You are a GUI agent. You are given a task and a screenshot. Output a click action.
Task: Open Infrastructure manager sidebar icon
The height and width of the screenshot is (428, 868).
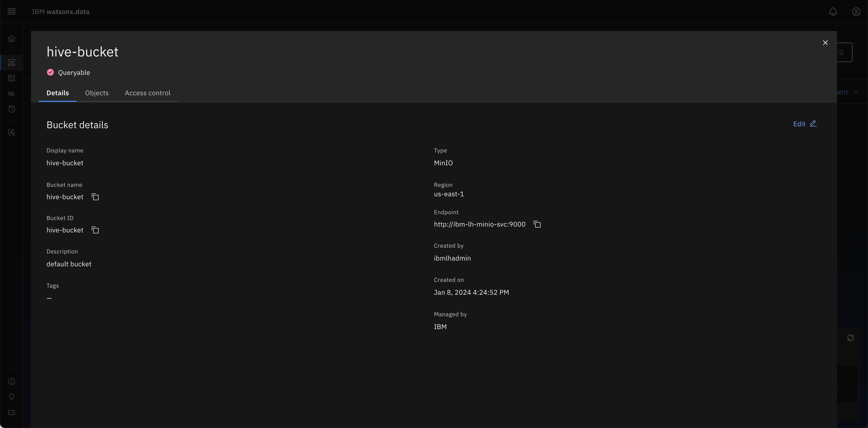pyautogui.click(x=11, y=62)
